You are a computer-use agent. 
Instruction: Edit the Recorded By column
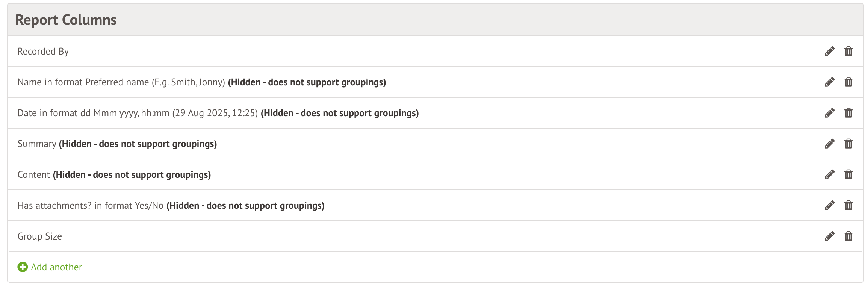(830, 51)
